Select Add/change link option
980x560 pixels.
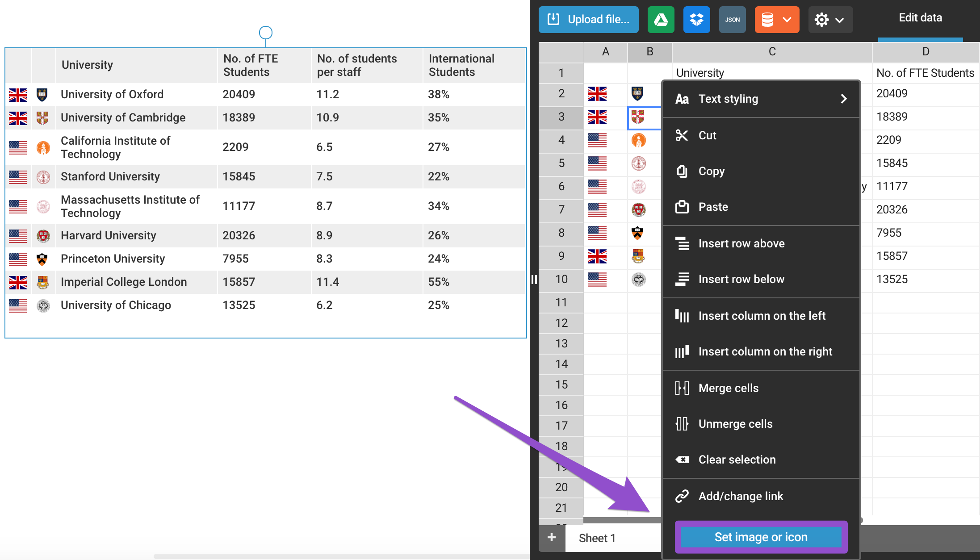click(x=761, y=496)
